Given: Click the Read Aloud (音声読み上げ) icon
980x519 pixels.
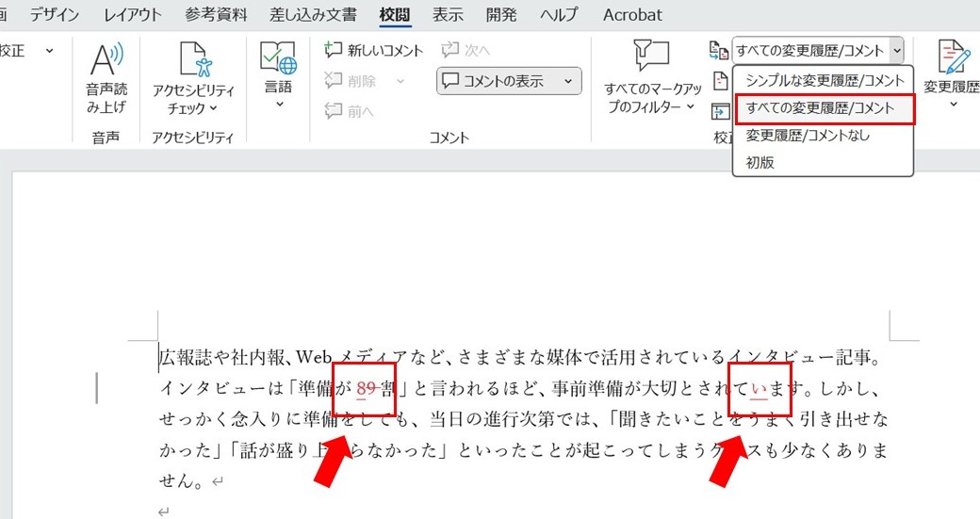Looking at the screenshot, I should (106, 59).
